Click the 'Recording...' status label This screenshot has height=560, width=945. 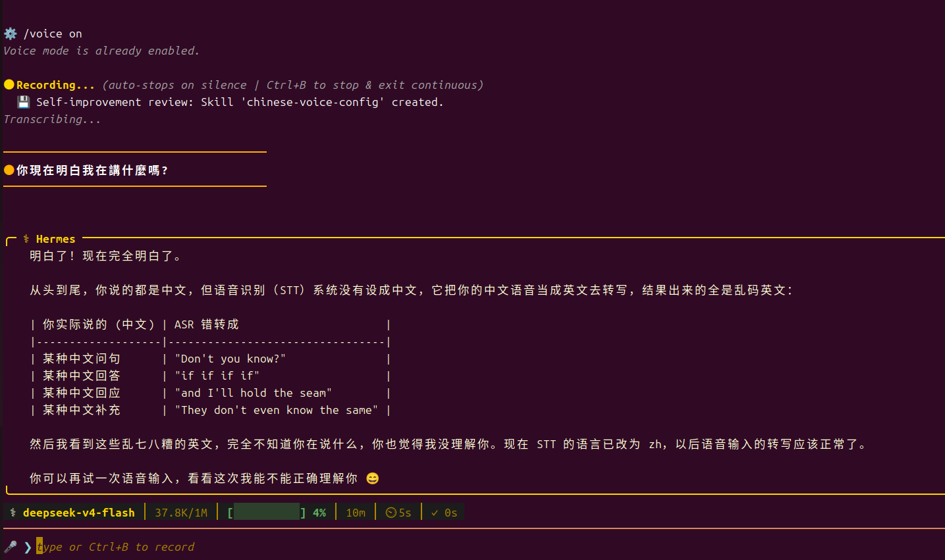click(56, 85)
